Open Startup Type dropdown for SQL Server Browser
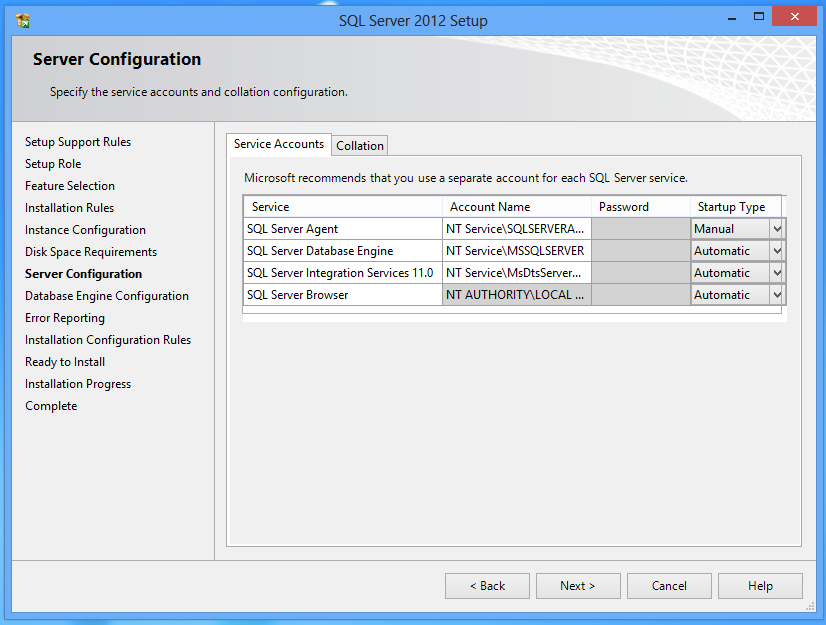 click(x=776, y=295)
